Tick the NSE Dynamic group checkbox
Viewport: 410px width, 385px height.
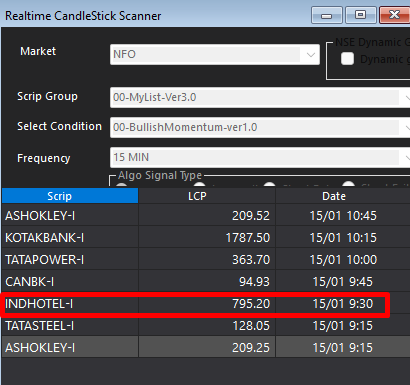[x=347, y=59]
